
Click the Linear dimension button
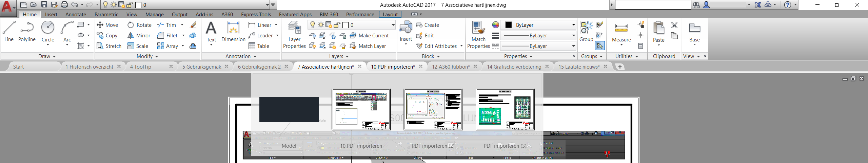(260, 25)
